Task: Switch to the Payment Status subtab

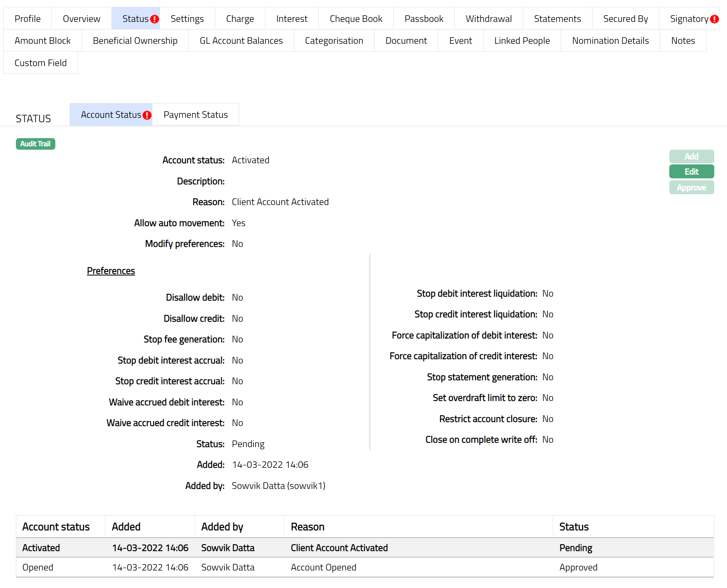Action: (x=195, y=115)
